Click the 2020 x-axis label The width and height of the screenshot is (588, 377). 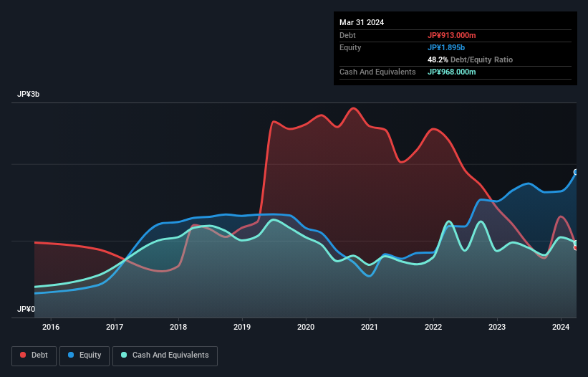[306, 327]
